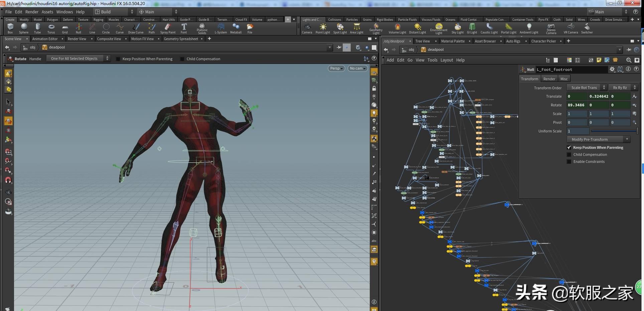
Task: Add a Camera from the shelf
Action: coord(307,28)
